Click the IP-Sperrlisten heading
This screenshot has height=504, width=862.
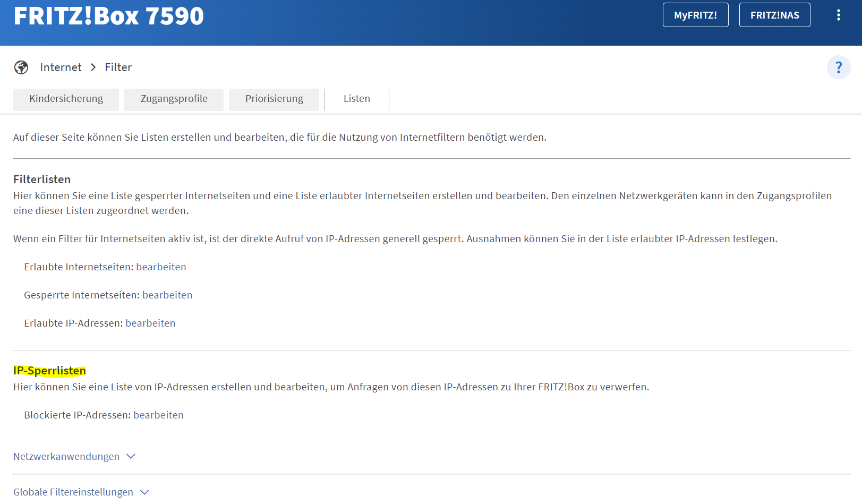[x=49, y=371]
